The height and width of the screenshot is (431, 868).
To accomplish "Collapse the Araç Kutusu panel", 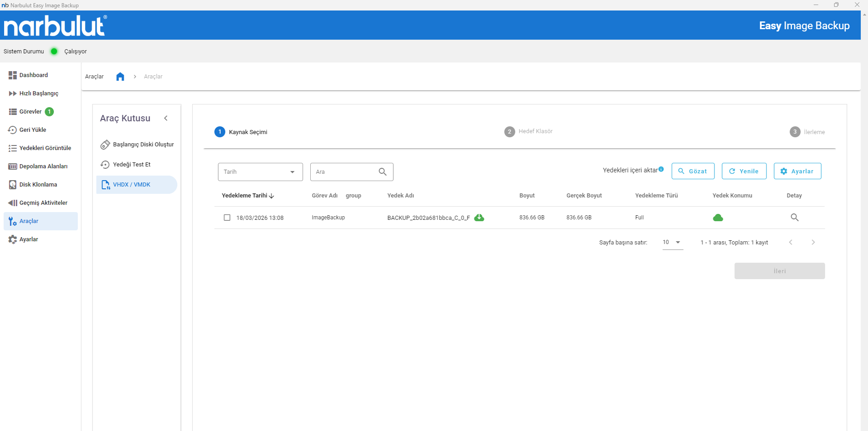I will [x=166, y=118].
